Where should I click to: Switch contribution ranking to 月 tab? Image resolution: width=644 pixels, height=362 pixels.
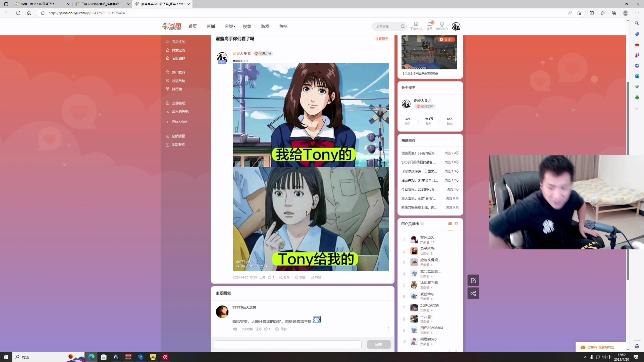click(x=456, y=224)
